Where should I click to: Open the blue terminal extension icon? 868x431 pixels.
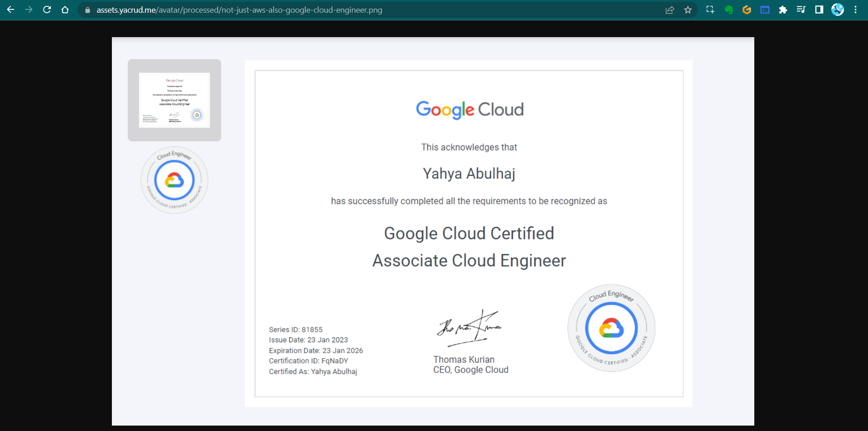(765, 10)
